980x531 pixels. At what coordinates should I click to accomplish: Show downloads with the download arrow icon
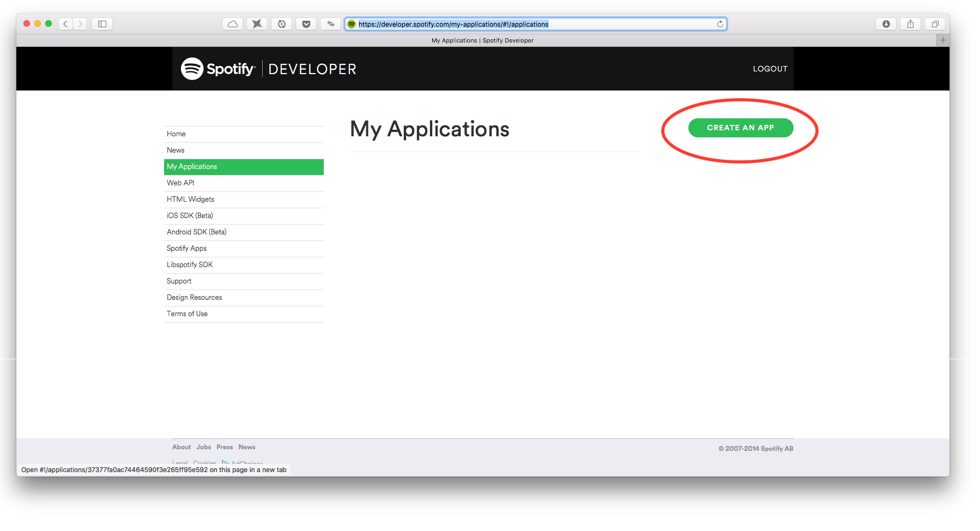coord(886,24)
